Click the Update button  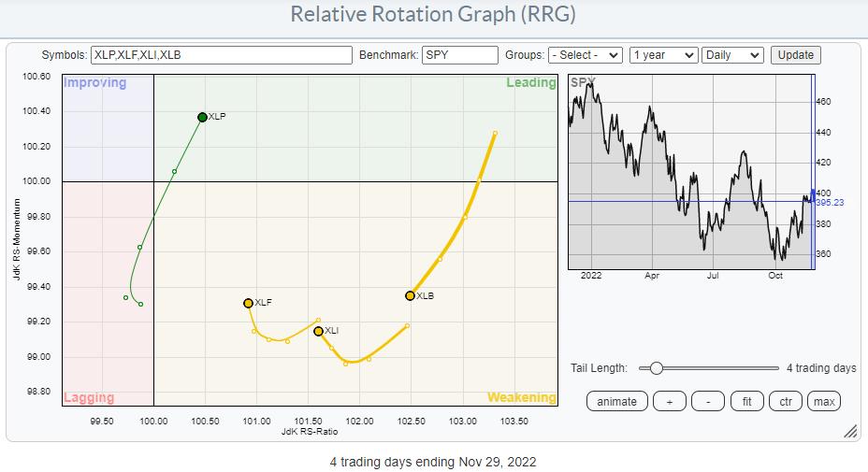click(796, 55)
